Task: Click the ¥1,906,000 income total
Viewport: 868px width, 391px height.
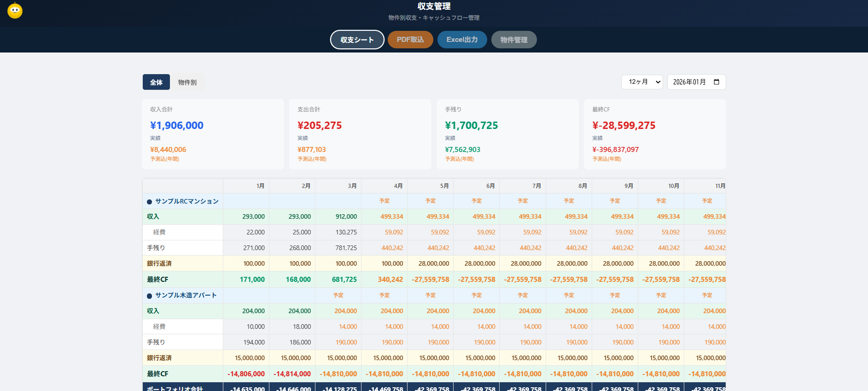Action: click(177, 125)
